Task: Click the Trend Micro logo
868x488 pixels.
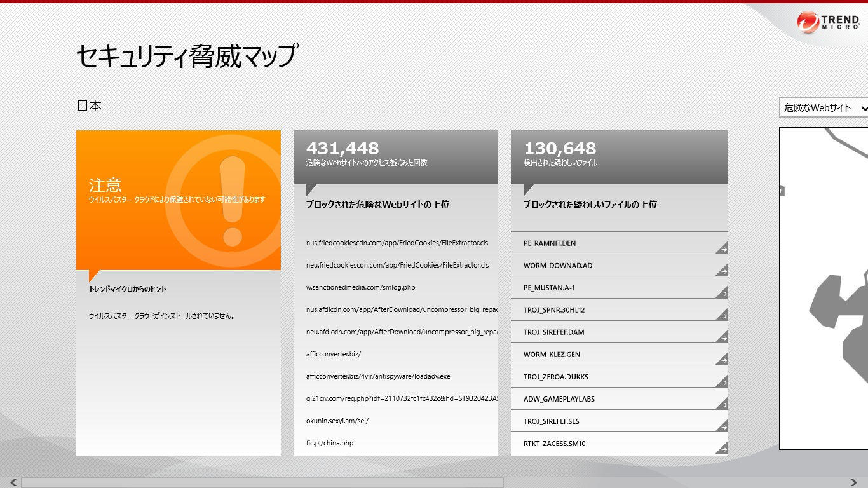Action: click(x=829, y=22)
